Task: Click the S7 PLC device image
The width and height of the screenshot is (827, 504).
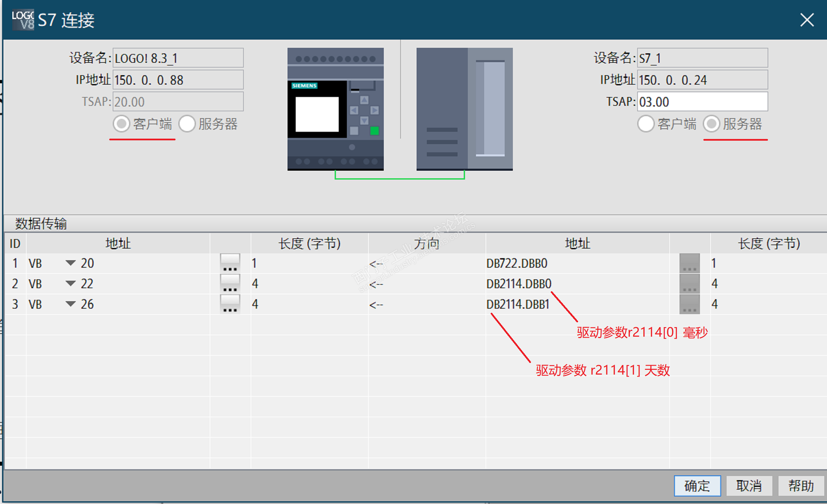Action: pyautogui.click(x=464, y=109)
